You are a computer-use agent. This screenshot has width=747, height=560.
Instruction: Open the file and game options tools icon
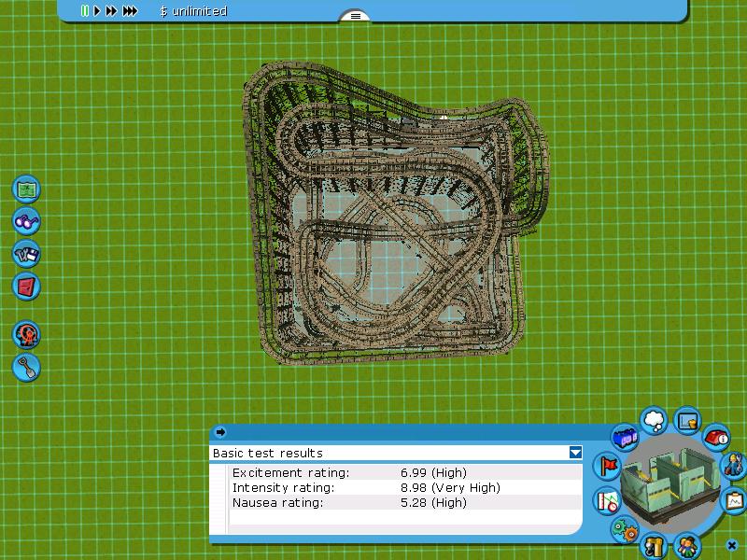[x=26, y=254]
